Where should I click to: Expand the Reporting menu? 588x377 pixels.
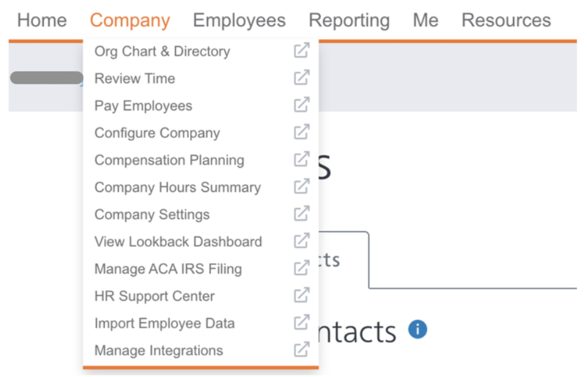pyautogui.click(x=349, y=20)
